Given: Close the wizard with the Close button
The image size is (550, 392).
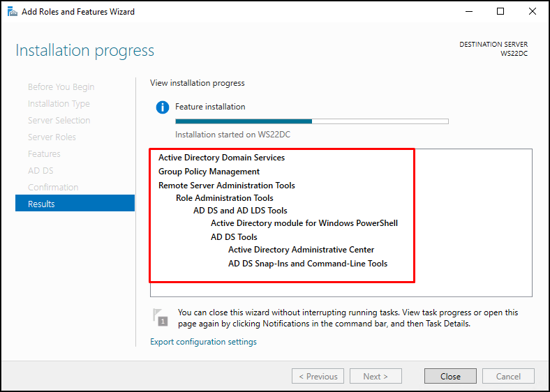Looking at the screenshot, I should click(450, 376).
